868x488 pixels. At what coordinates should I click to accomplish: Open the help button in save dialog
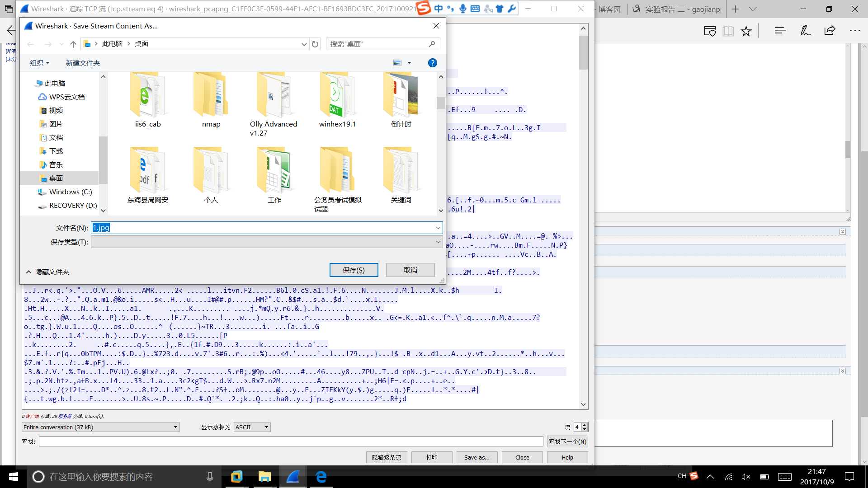click(x=432, y=63)
